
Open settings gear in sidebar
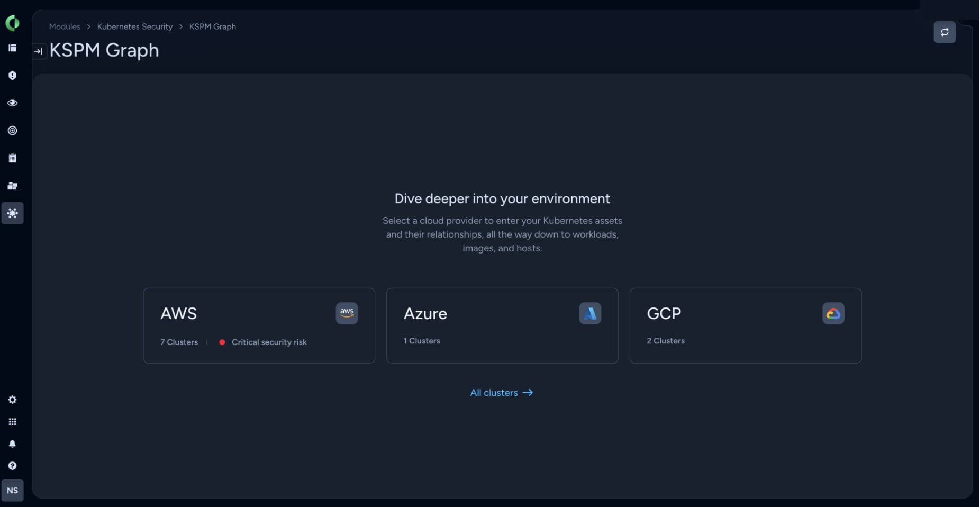coord(12,400)
